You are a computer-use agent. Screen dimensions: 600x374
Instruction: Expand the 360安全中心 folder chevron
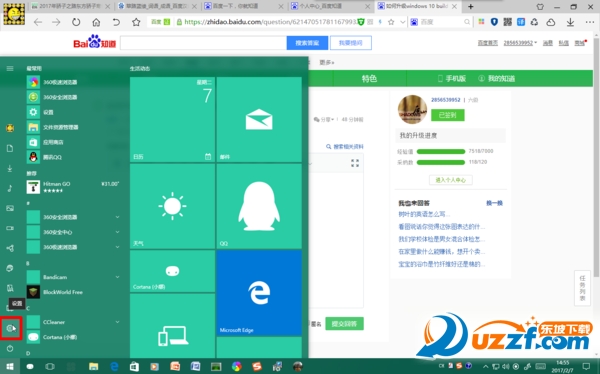coord(117,232)
